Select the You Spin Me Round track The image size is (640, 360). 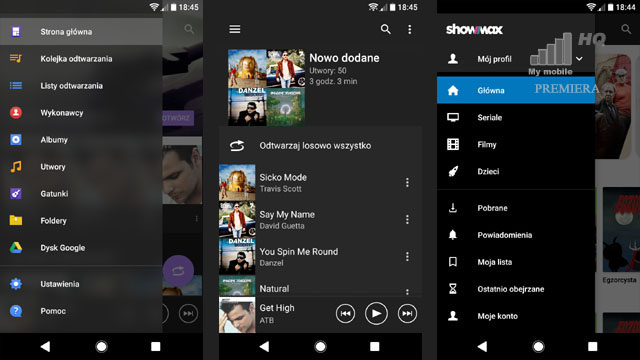pos(320,256)
